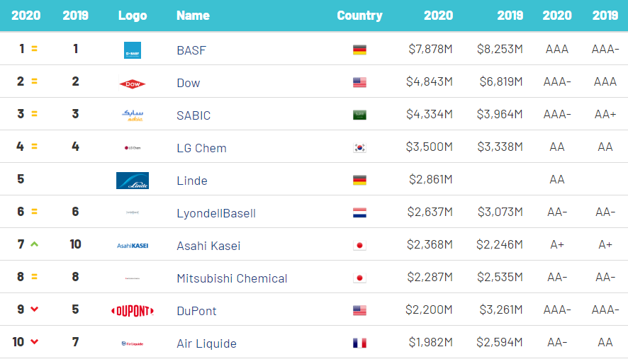628x364 pixels.
Task: Click the green up arrow for Asahi Kasei
Action: [x=34, y=244]
